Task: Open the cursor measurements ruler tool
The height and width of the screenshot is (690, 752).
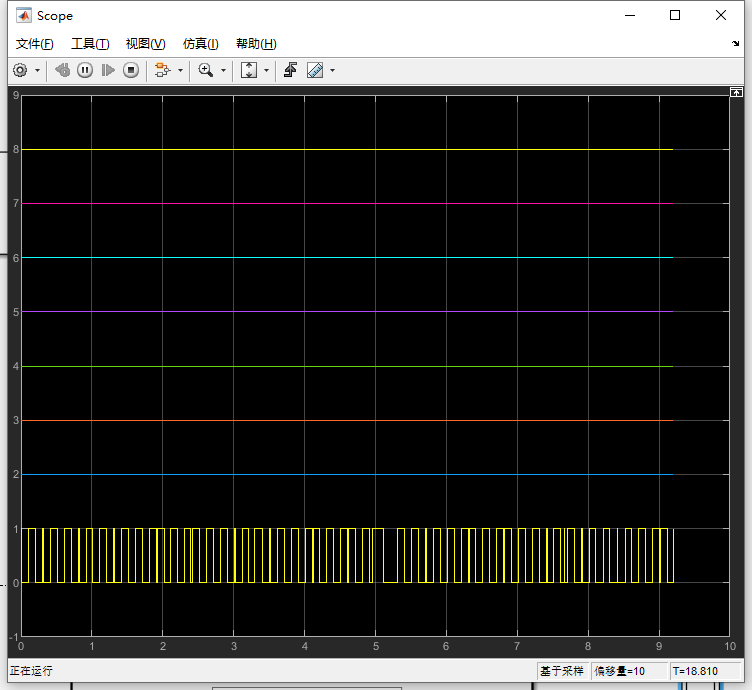Action: click(x=315, y=70)
